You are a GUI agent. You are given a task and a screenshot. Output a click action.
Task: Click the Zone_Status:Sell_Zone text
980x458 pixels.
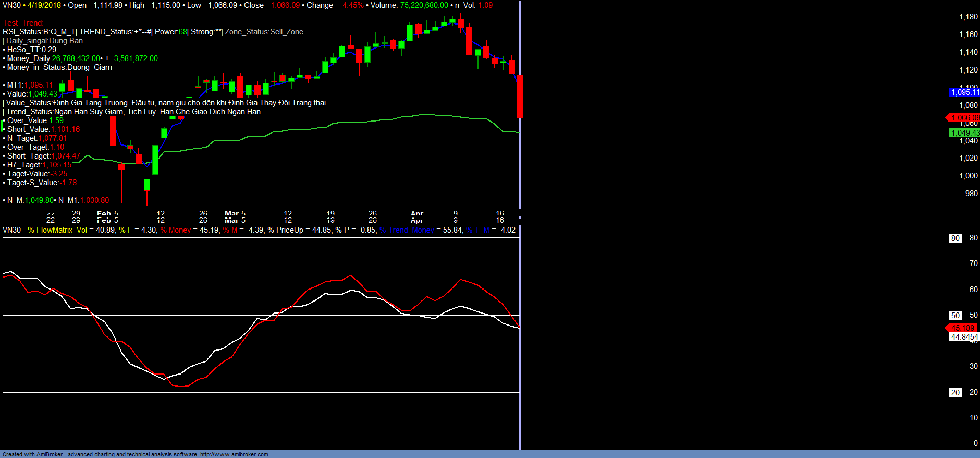coord(264,32)
